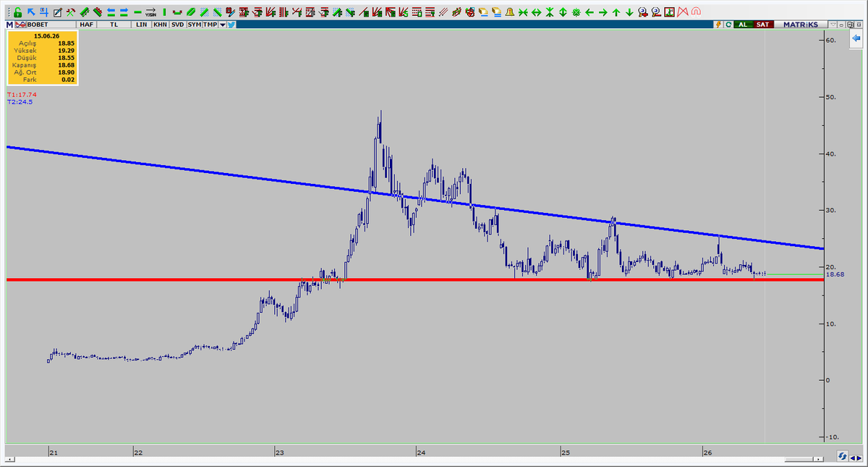868x467 pixels.
Task: Click the green up arrow icon
Action: [x=616, y=12]
